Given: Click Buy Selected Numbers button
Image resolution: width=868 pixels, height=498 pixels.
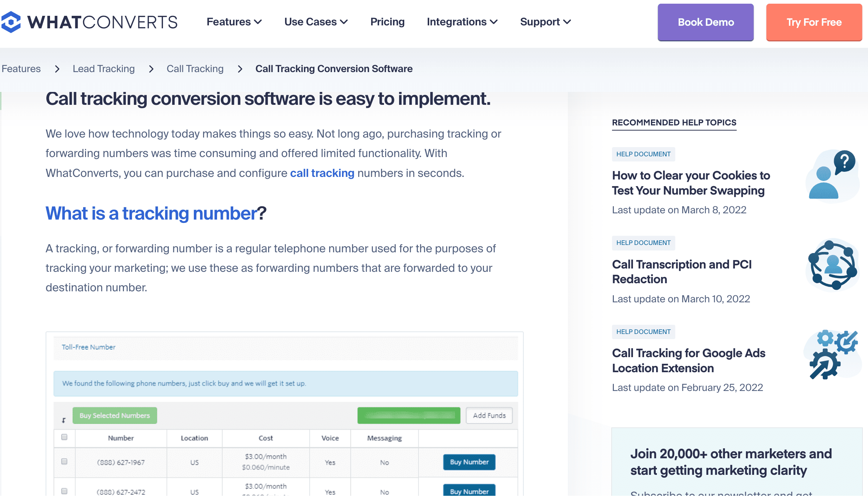Looking at the screenshot, I should [x=115, y=416].
